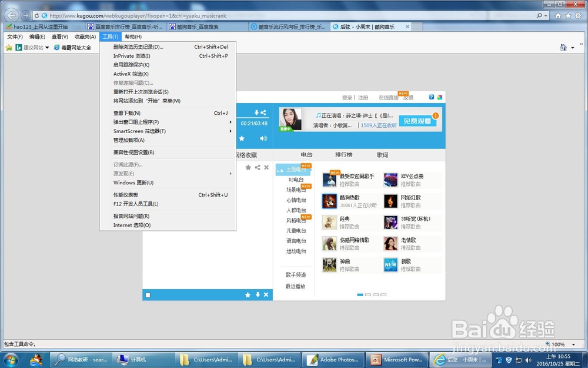Image resolution: width=588 pixels, height=368 pixels.
Task: Mute the player volume speaker icon
Action: tap(263, 138)
